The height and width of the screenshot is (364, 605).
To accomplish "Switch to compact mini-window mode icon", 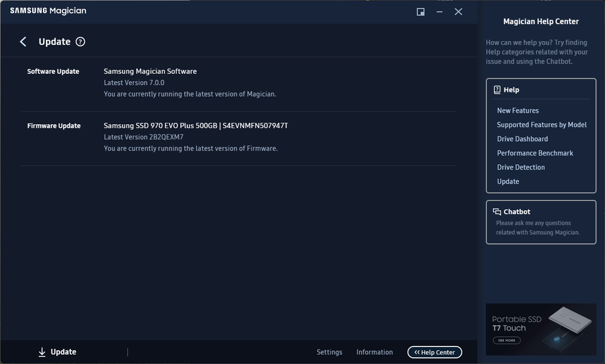I will click(420, 12).
